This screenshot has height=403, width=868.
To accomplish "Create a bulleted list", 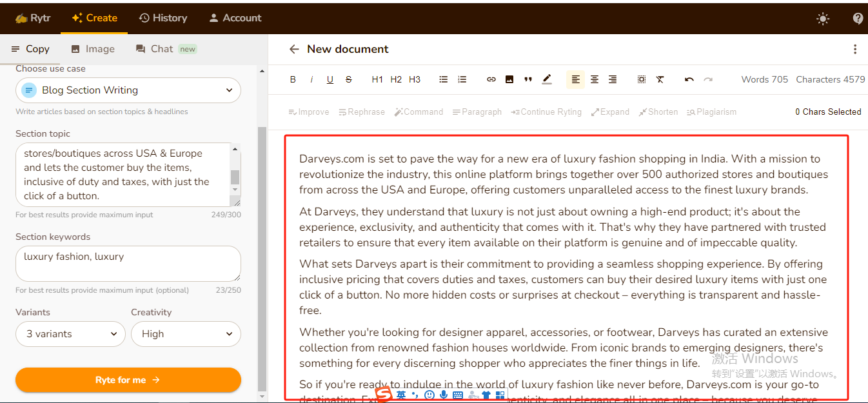I will click(x=444, y=79).
